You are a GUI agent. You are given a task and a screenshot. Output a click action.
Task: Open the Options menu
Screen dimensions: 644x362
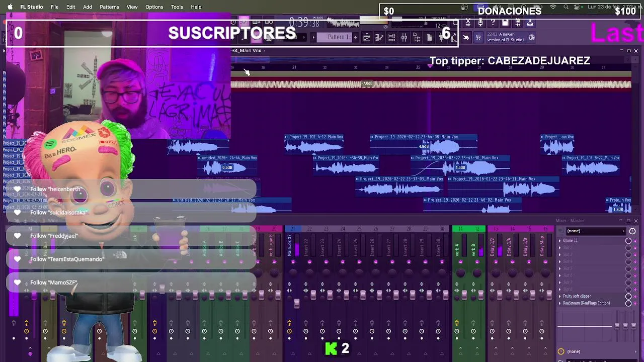[154, 7]
